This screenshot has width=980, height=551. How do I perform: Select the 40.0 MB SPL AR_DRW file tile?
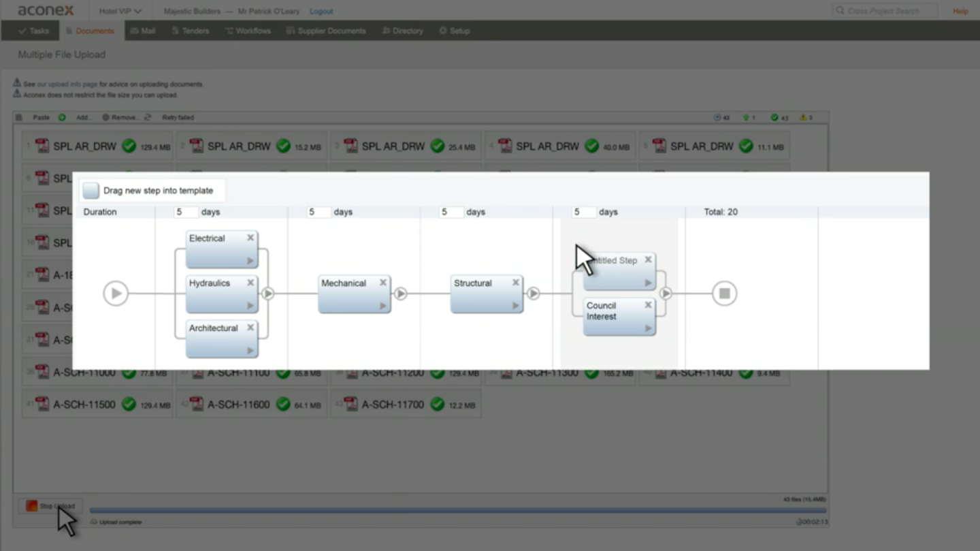(x=560, y=146)
